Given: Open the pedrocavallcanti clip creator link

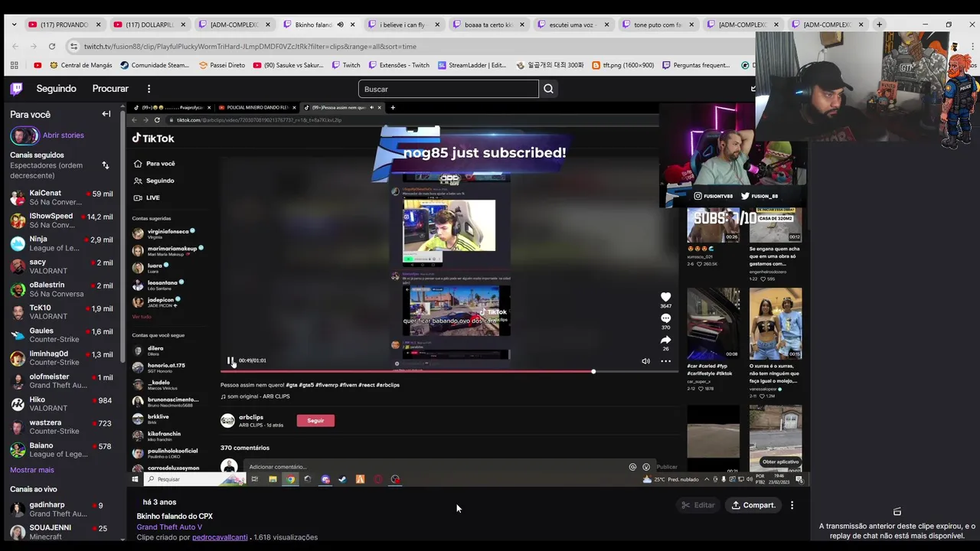Looking at the screenshot, I should [220, 537].
